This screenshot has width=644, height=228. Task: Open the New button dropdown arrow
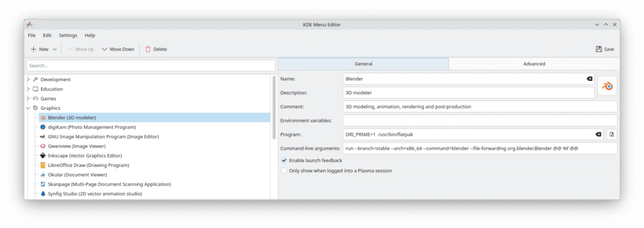(55, 49)
